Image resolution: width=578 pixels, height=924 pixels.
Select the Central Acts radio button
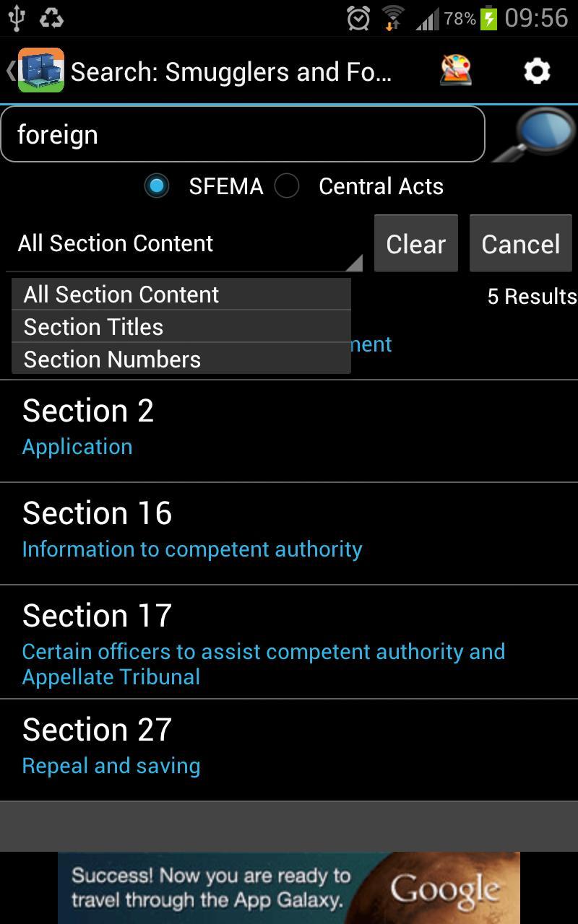click(287, 186)
